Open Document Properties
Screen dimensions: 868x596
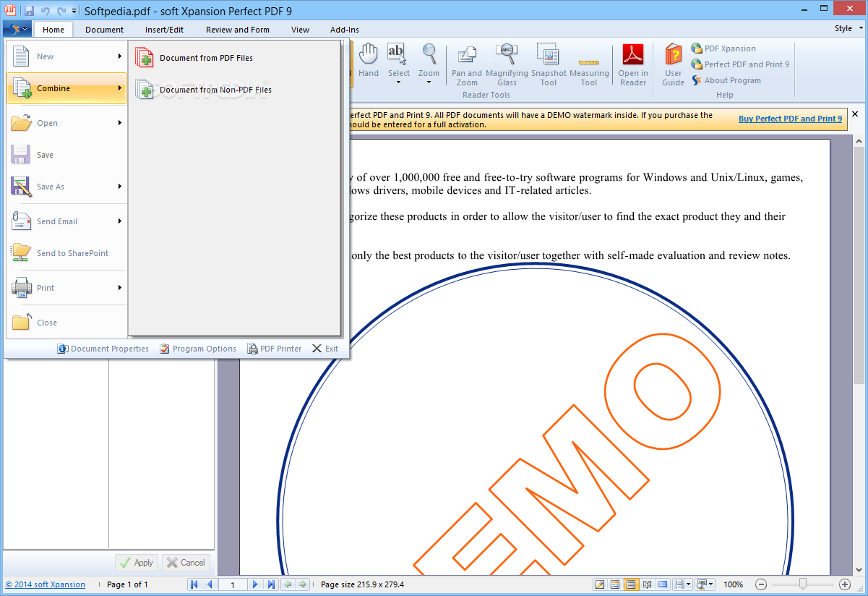(x=103, y=349)
